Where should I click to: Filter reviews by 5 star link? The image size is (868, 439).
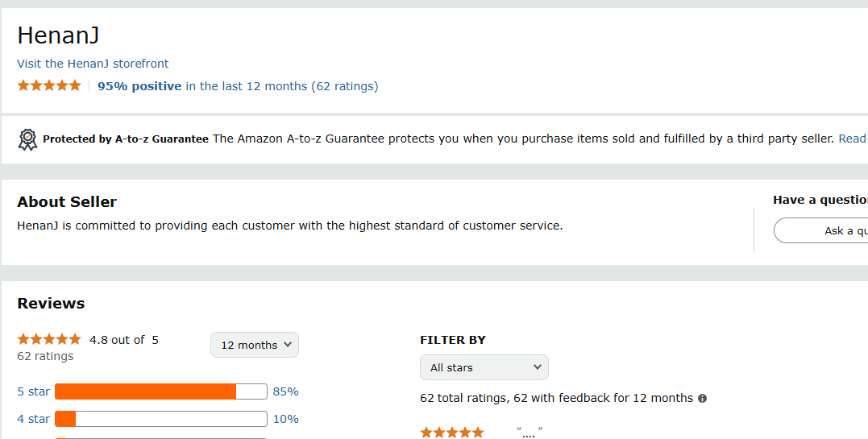coord(34,391)
